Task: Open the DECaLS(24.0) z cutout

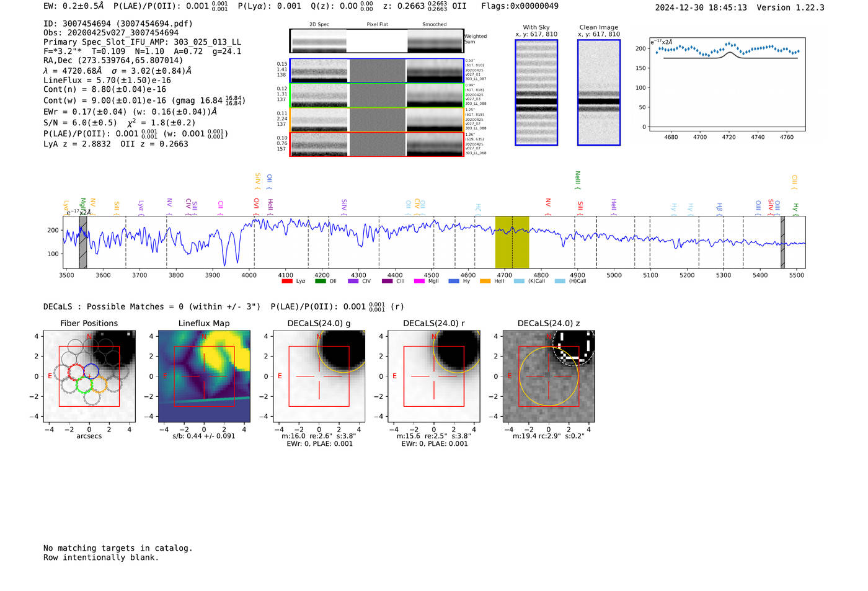Action: (x=549, y=376)
